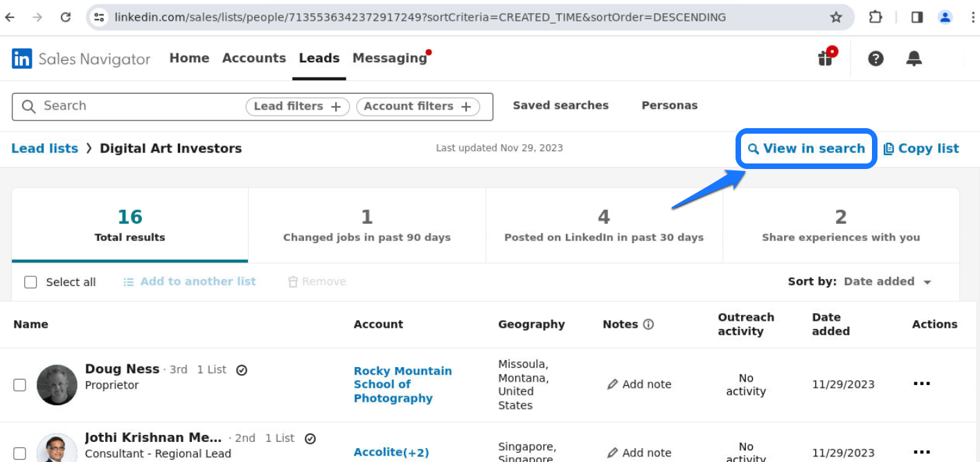Open the help question mark icon

[x=875, y=59]
